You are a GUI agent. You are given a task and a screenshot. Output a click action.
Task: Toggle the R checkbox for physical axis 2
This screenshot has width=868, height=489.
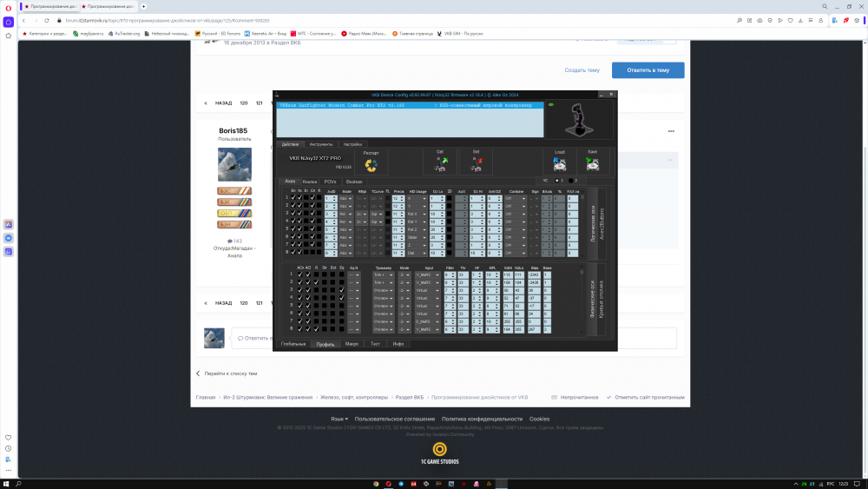click(316, 282)
